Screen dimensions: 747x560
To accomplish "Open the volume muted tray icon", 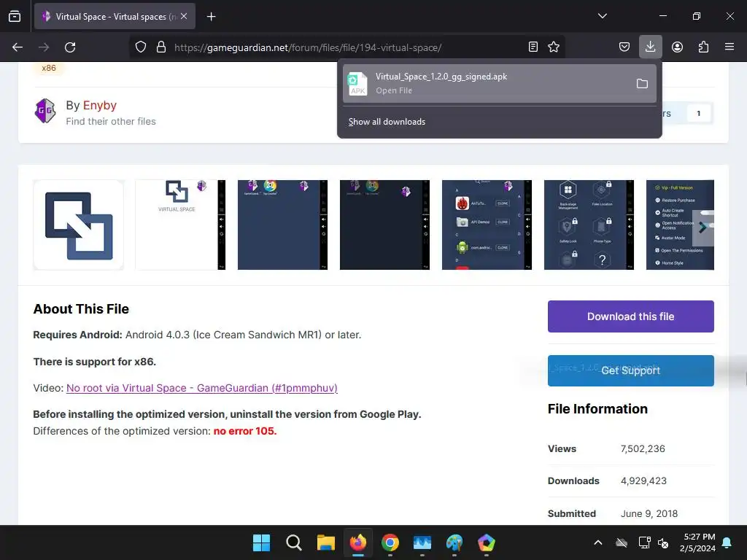I will coord(662,542).
